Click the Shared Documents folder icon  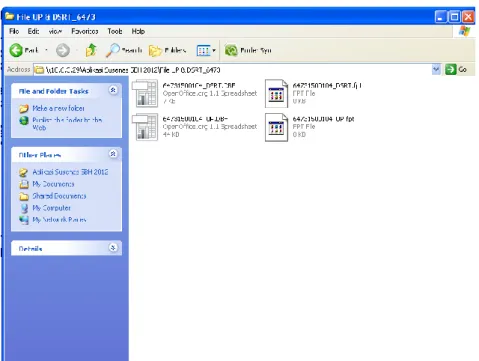click(24, 196)
